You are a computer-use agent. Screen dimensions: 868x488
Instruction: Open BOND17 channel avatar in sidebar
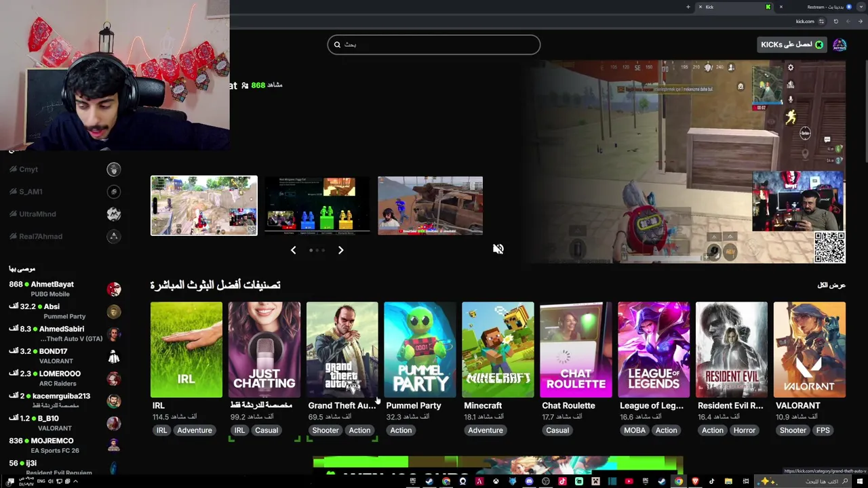click(114, 357)
